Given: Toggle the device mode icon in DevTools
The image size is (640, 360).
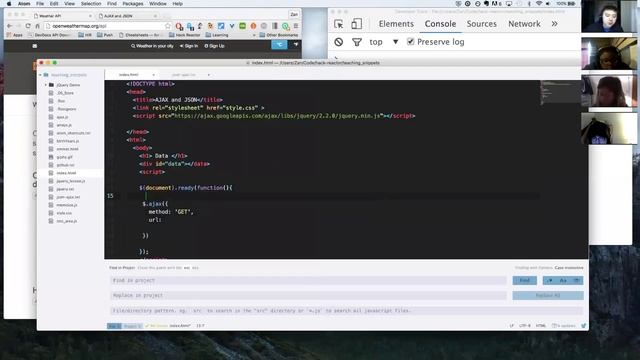Looking at the screenshot, I should tap(356, 24).
